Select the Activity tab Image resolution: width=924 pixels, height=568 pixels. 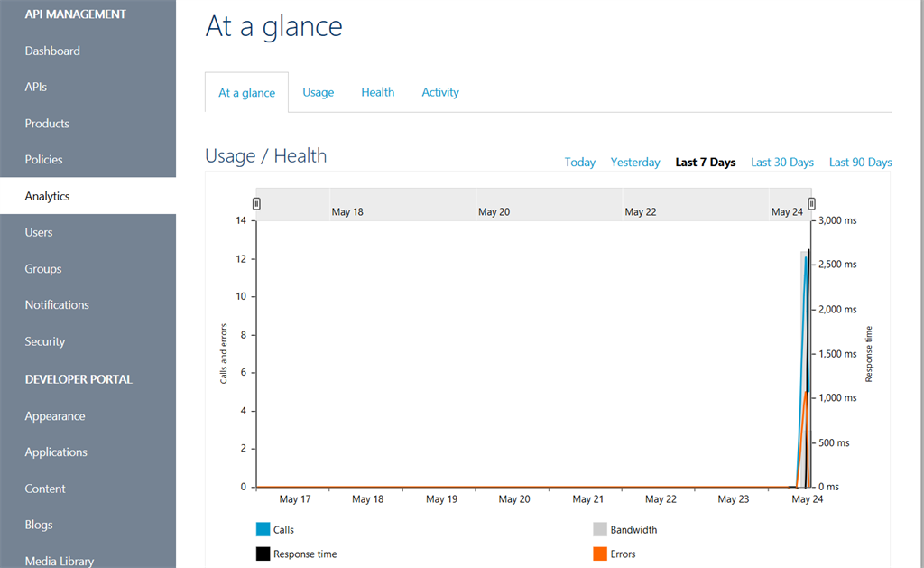[440, 92]
